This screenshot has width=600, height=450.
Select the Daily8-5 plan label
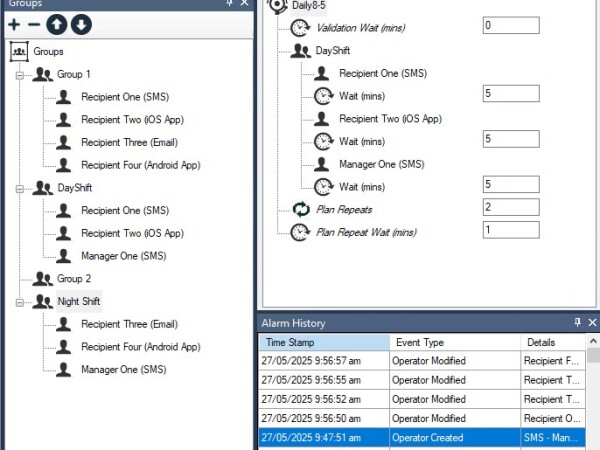click(308, 6)
